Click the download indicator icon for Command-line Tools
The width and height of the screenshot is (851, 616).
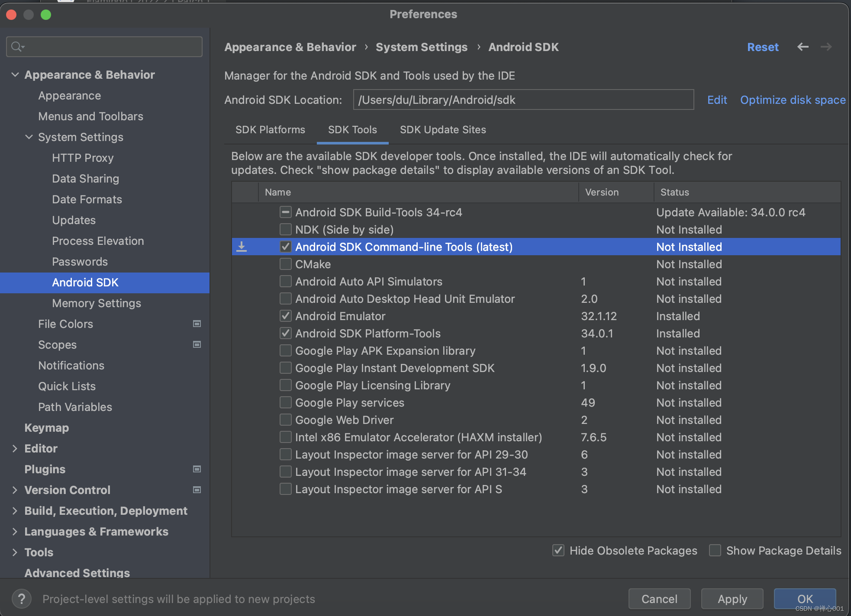[241, 246]
